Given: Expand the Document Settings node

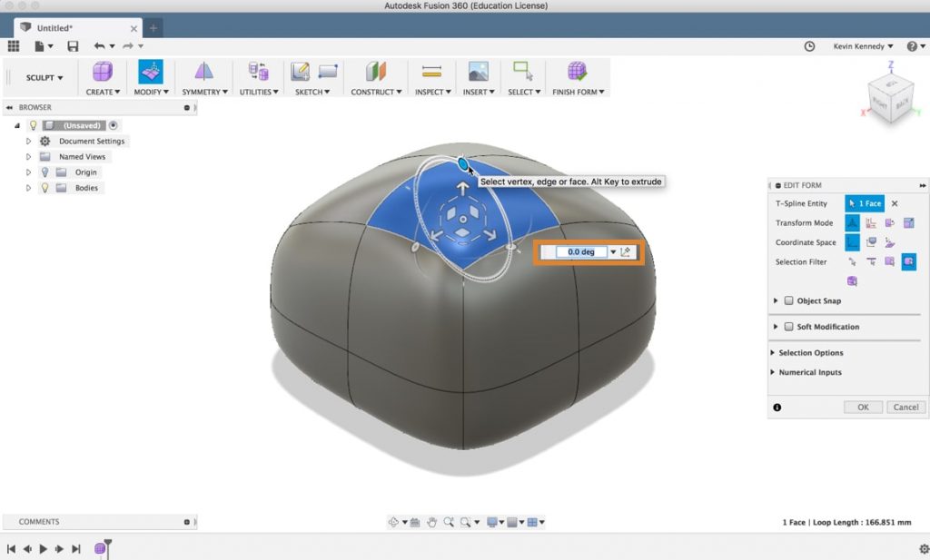Looking at the screenshot, I should (x=28, y=141).
